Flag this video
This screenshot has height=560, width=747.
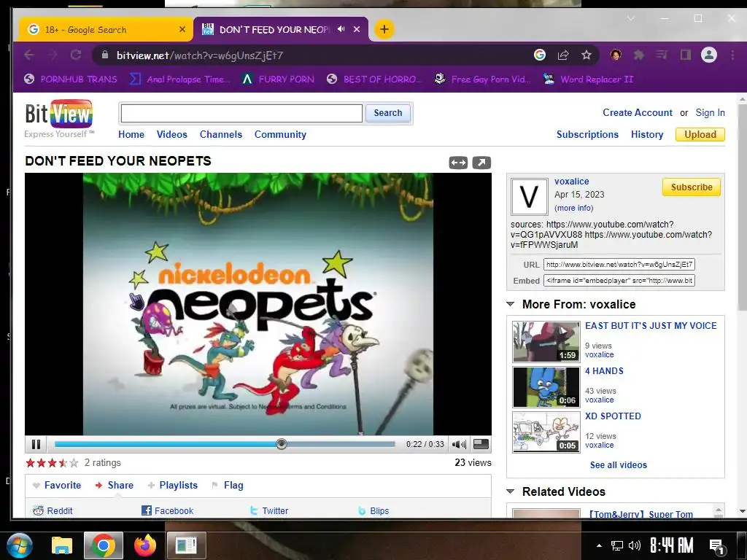click(228, 485)
